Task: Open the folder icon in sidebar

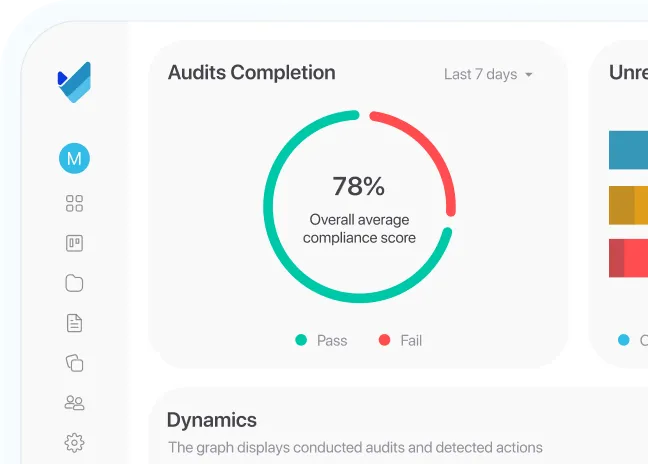Action: coord(74,283)
